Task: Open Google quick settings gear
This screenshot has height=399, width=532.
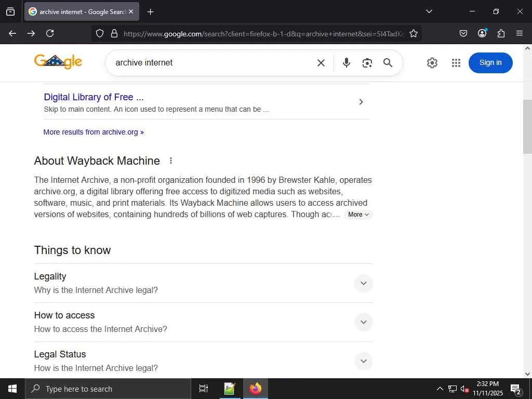Action: click(x=432, y=63)
